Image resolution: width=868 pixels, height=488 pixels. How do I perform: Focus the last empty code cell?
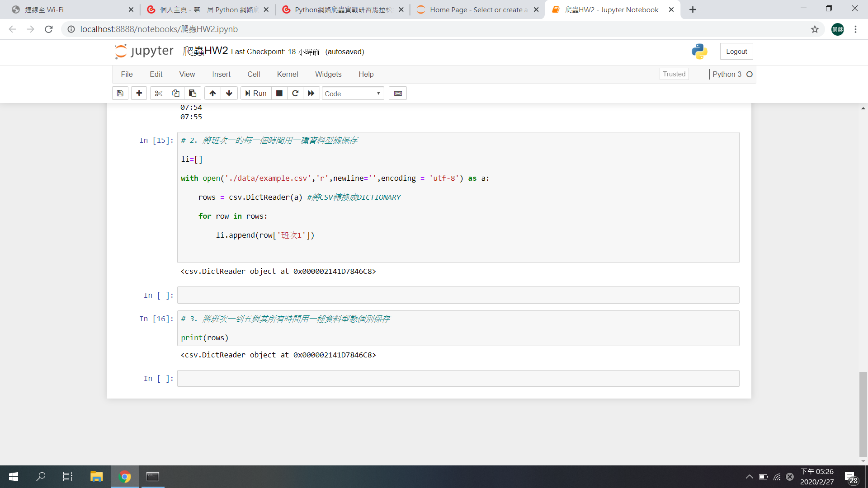pyautogui.click(x=458, y=379)
